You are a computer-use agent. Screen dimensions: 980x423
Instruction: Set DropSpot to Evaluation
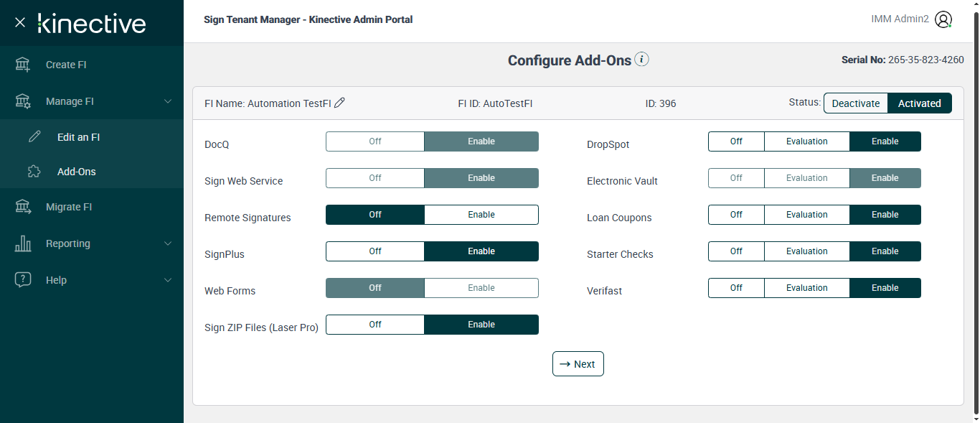click(x=807, y=141)
